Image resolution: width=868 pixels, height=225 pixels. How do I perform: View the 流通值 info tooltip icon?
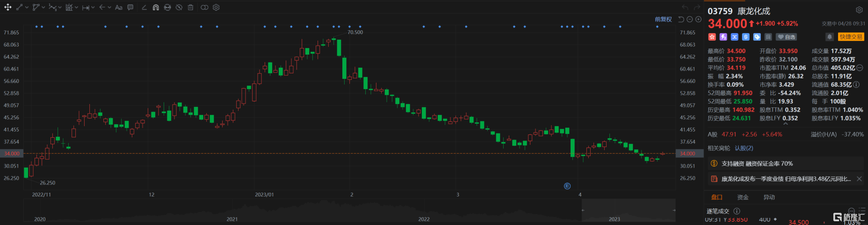tap(856, 84)
